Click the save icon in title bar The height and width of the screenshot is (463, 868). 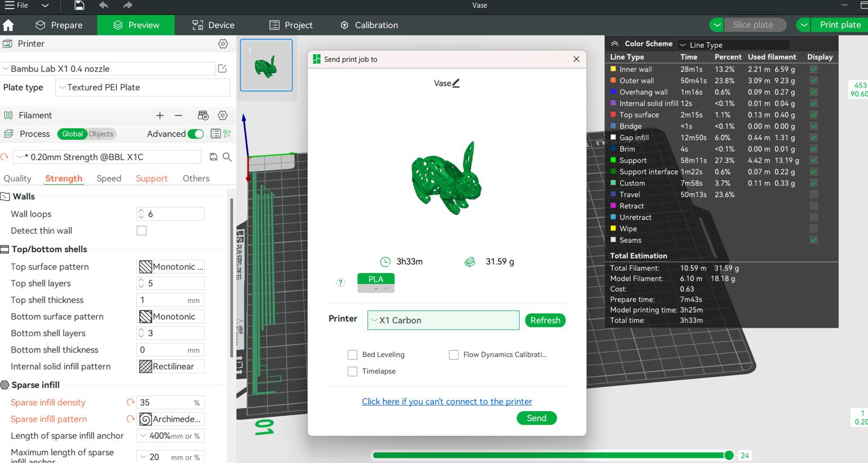click(79, 6)
